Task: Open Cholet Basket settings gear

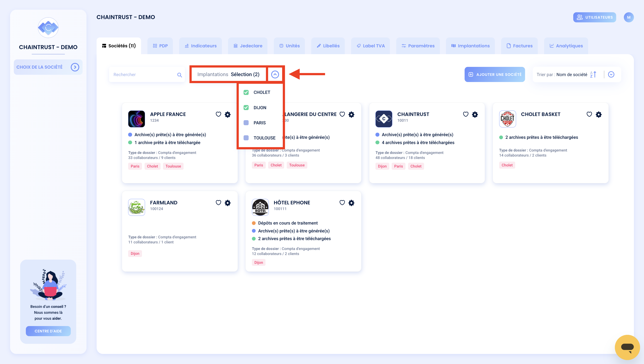Action: 598,114
